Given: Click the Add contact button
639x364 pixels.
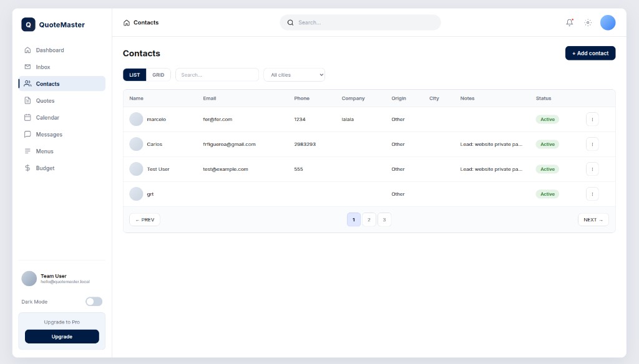Looking at the screenshot, I should point(590,53).
